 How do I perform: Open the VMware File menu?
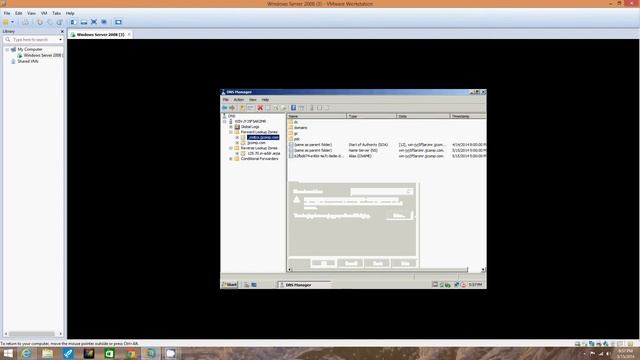(x=7, y=13)
